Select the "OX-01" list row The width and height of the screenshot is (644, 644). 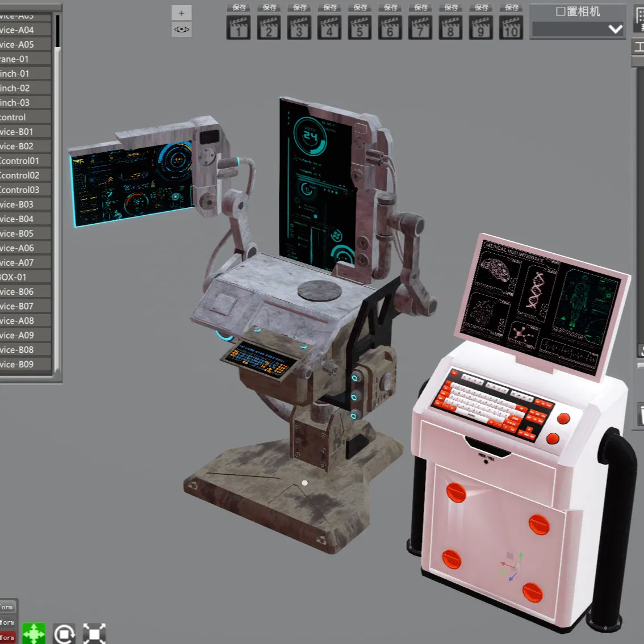pyautogui.click(x=26, y=277)
